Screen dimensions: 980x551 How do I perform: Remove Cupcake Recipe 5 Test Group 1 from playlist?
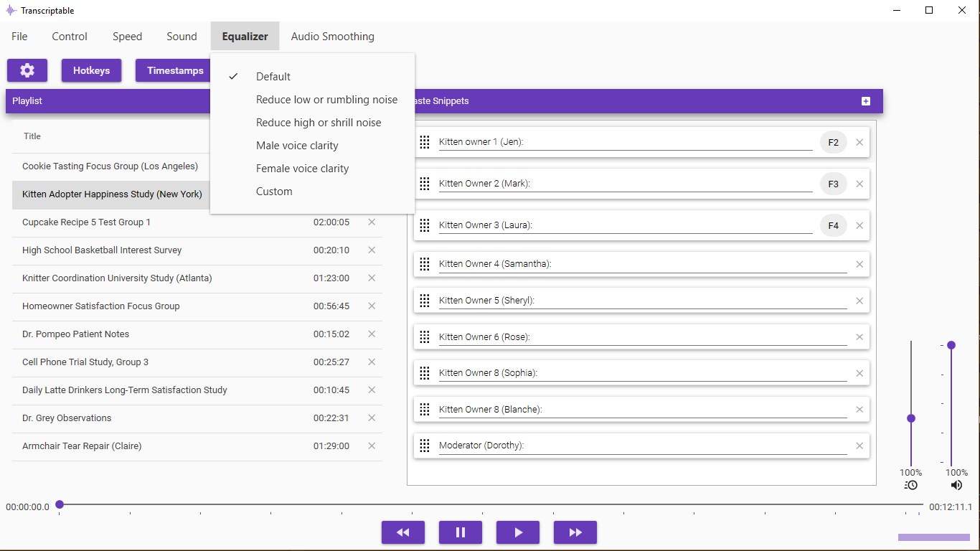click(372, 222)
